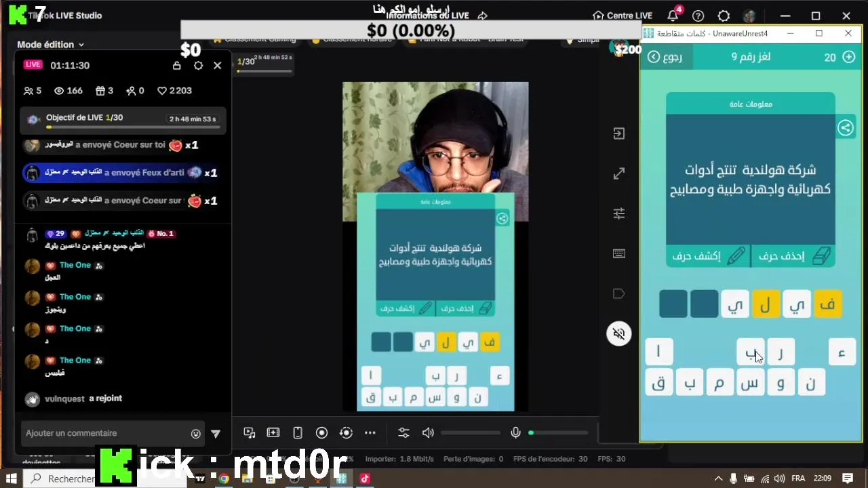The height and width of the screenshot is (488, 868).
Task: Open the Mode édition dropdown
Action: [50, 45]
